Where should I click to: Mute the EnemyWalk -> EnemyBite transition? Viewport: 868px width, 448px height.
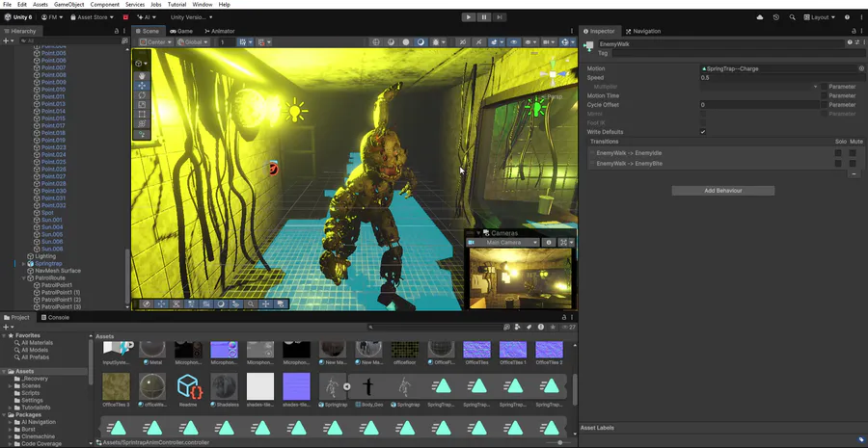(x=853, y=164)
